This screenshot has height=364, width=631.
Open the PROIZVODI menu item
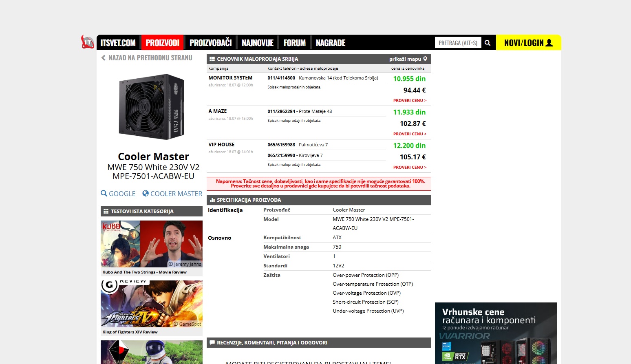click(x=163, y=43)
